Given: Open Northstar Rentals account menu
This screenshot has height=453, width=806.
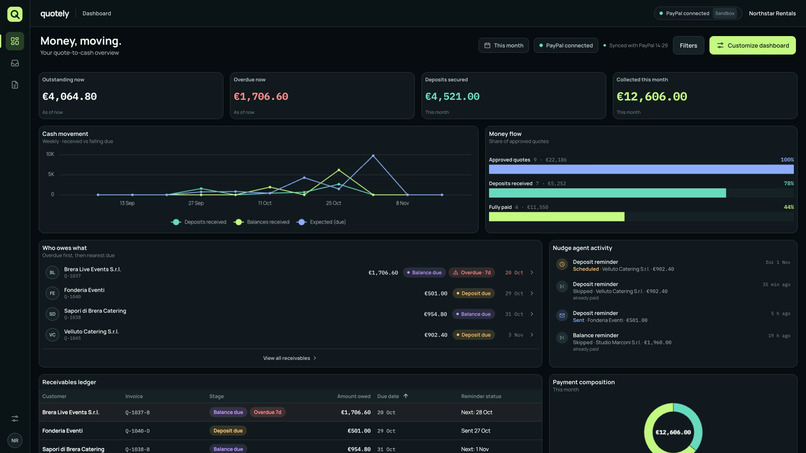Looking at the screenshot, I should pyautogui.click(x=772, y=13).
